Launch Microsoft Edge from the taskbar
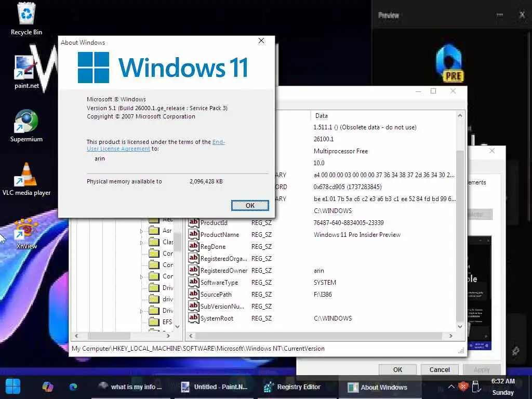This screenshot has width=532, height=399. pyautogui.click(x=73, y=387)
